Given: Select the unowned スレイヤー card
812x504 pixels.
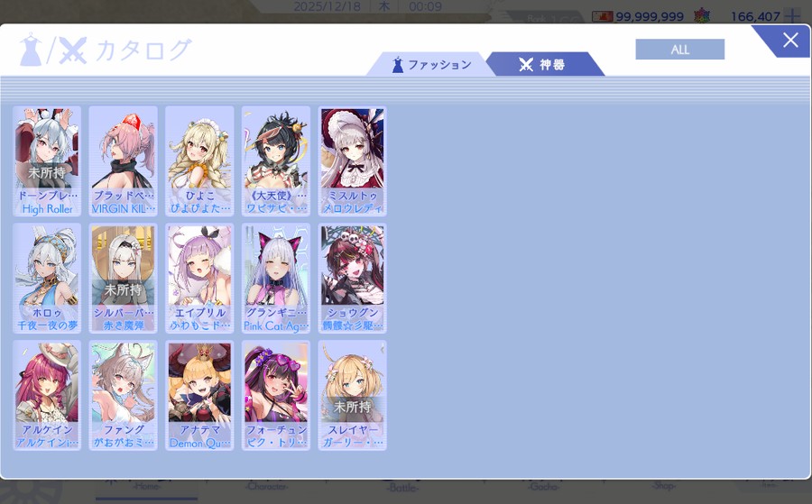Looking at the screenshot, I should point(352,395).
